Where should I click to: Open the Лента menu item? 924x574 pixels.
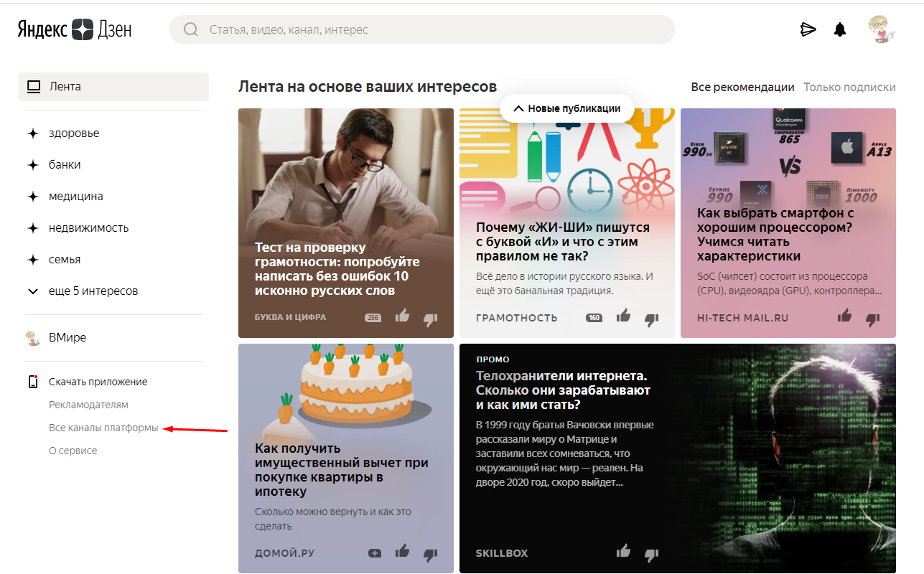(113, 87)
